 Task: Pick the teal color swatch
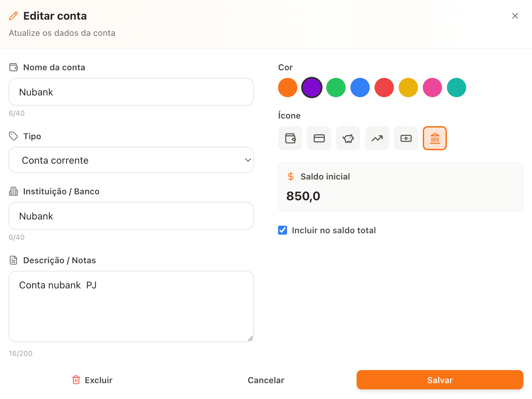click(457, 88)
